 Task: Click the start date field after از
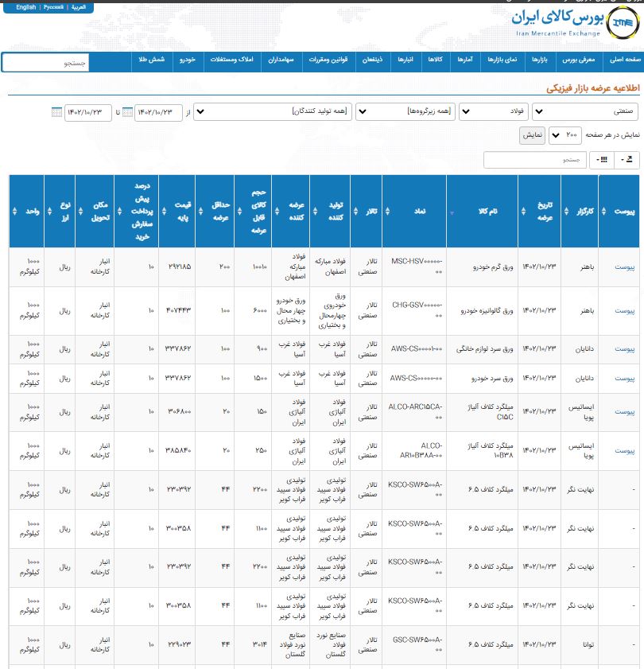coord(158,113)
